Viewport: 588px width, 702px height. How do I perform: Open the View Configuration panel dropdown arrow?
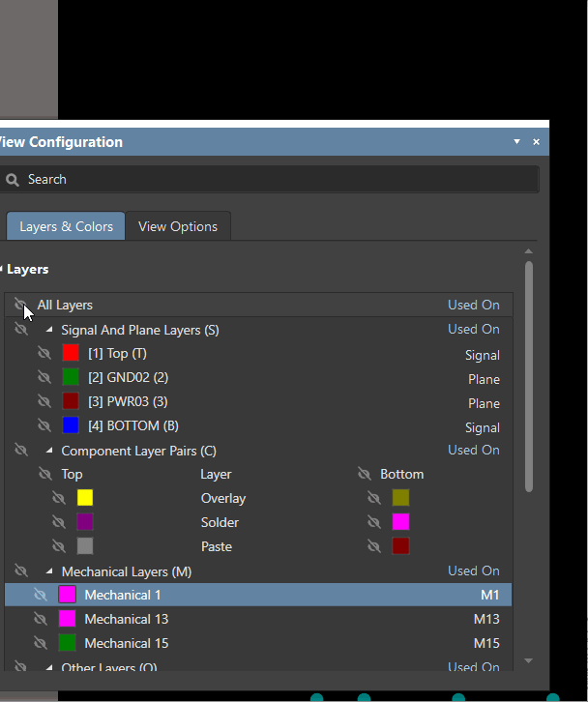pyautogui.click(x=516, y=141)
